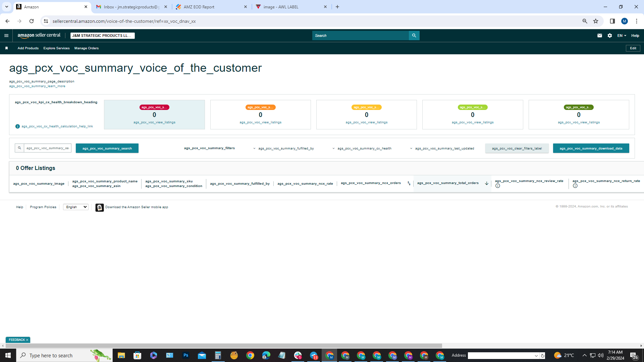The width and height of the screenshot is (644, 362).
Task: Click the teal search magnifier button
Action: click(x=414, y=36)
